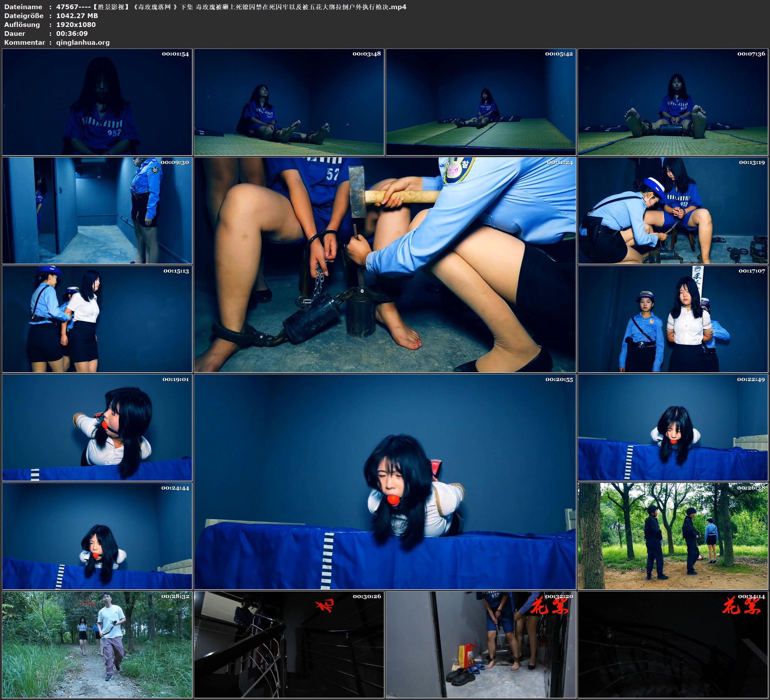770x700 pixels.
Task: Click the frame at timestamp 00:19:01
Action: pos(97,427)
